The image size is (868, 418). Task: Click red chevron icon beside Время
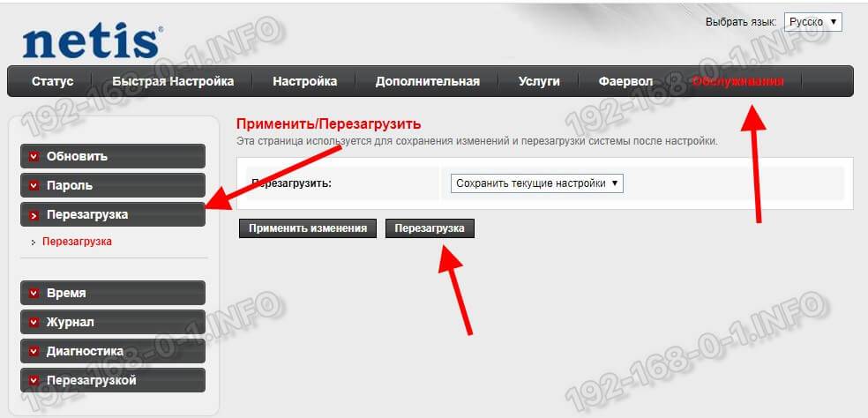click(34, 293)
